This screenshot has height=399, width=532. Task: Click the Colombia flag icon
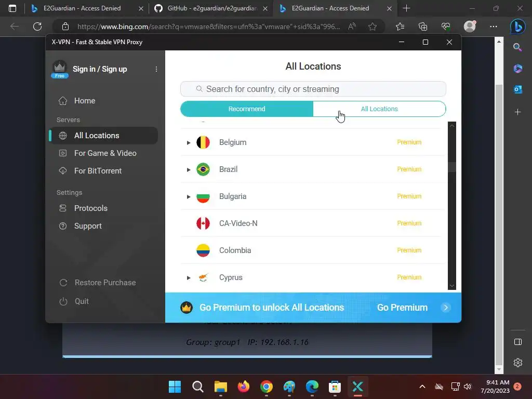[203, 250]
